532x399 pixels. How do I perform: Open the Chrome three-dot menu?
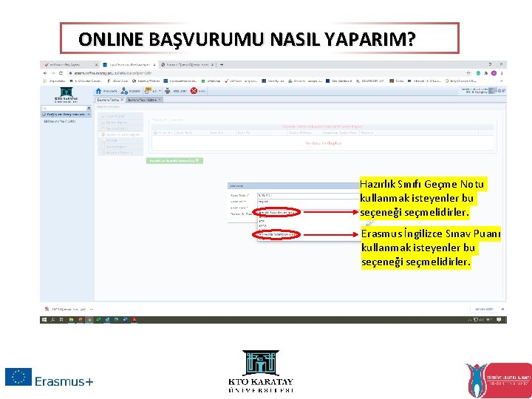(x=502, y=73)
